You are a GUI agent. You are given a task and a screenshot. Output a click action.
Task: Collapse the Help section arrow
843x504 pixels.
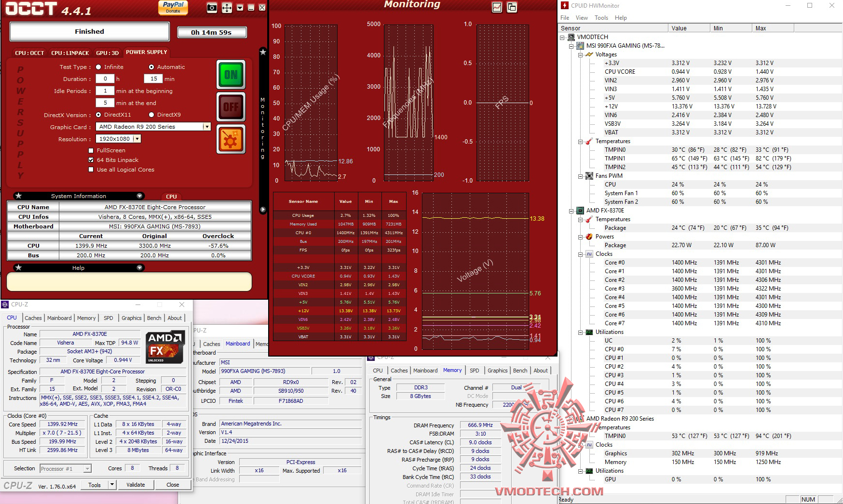(139, 267)
